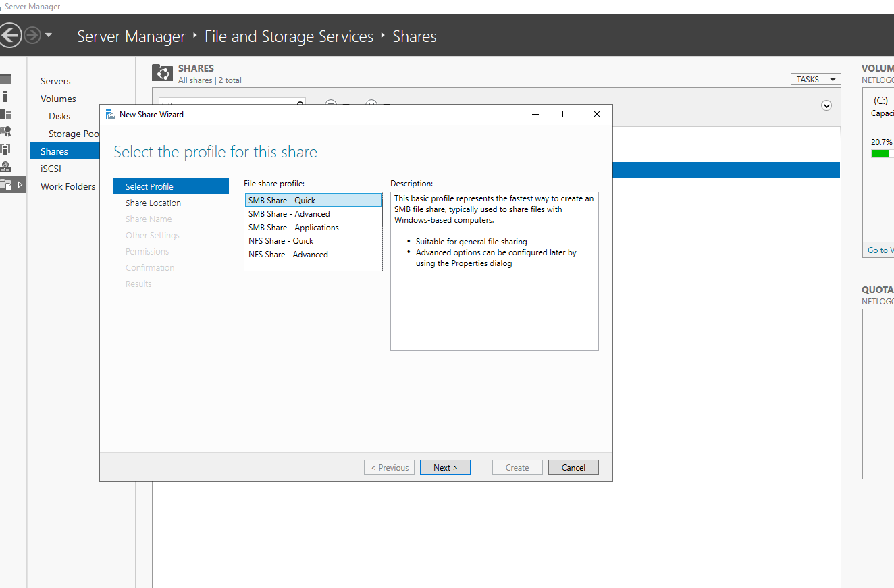The image size is (894, 588).
Task: Select the Share Location wizard step
Action: (x=153, y=203)
